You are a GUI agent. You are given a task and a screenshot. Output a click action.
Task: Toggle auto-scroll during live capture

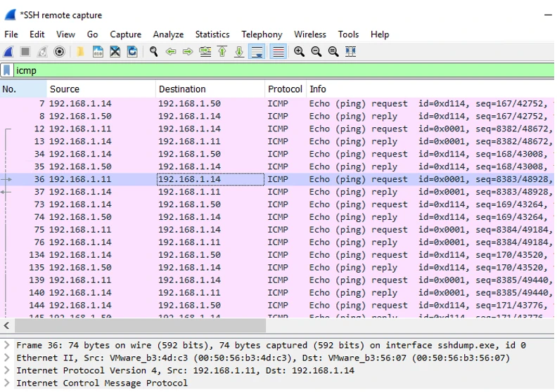pos(257,52)
